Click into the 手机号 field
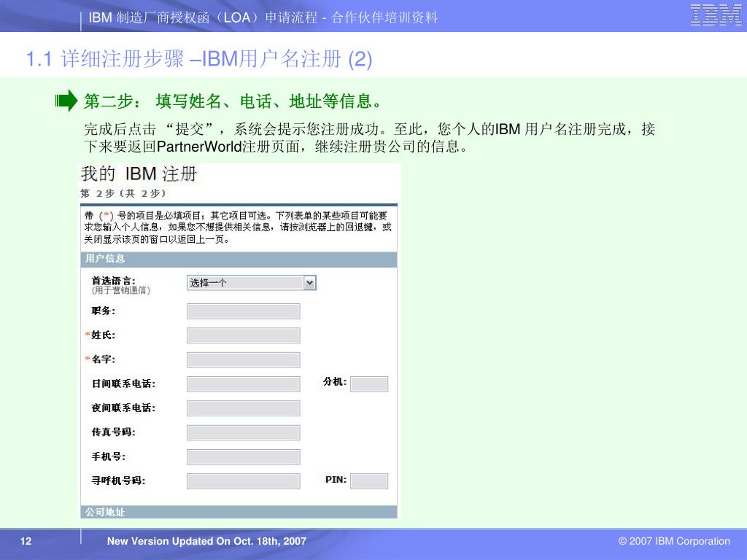This screenshot has height=560, width=747. [244, 456]
